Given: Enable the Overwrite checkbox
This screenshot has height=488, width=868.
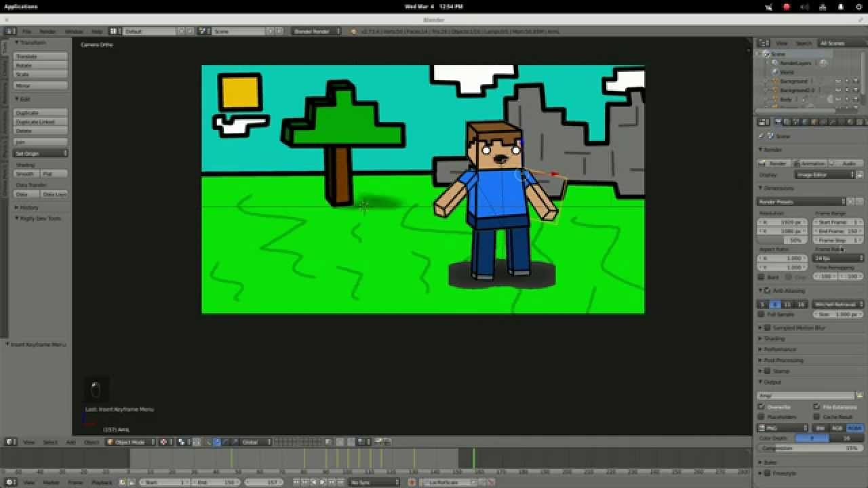Looking at the screenshot, I should coord(762,407).
